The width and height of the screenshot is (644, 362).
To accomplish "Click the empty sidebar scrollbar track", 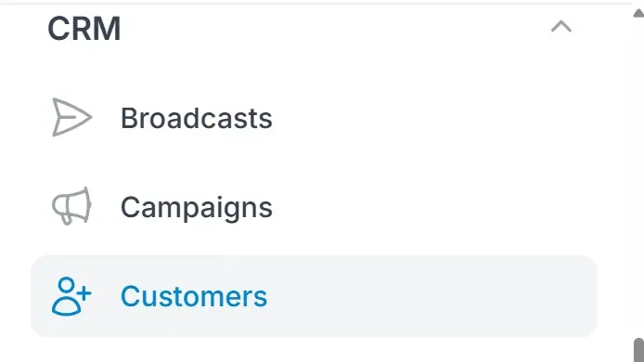I will 638,176.
